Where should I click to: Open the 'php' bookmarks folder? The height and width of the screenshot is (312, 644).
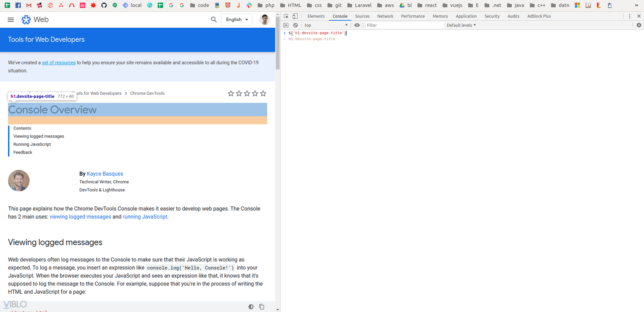pyautogui.click(x=266, y=5)
